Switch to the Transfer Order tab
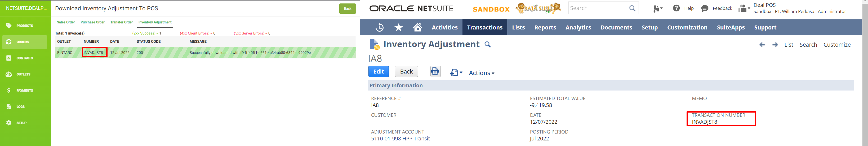 click(x=121, y=22)
